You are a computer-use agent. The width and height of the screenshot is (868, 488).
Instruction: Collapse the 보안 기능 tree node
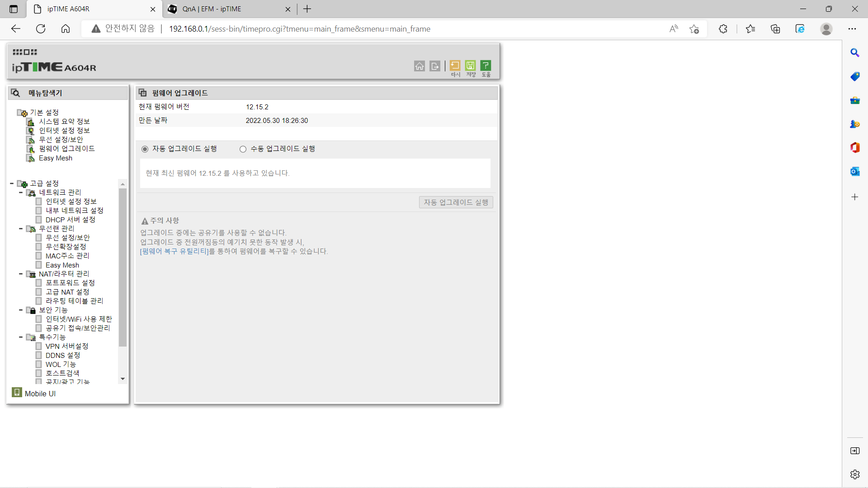click(21, 310)
